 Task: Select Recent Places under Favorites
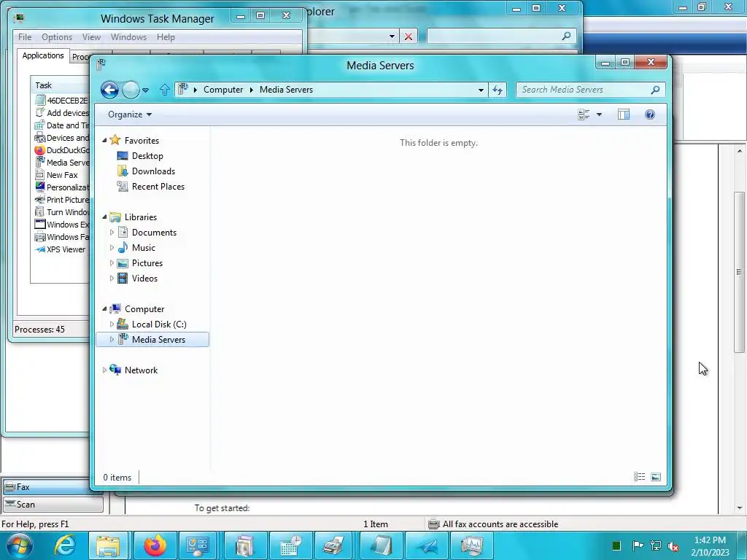pyautogui.click(x=158, y=186)
